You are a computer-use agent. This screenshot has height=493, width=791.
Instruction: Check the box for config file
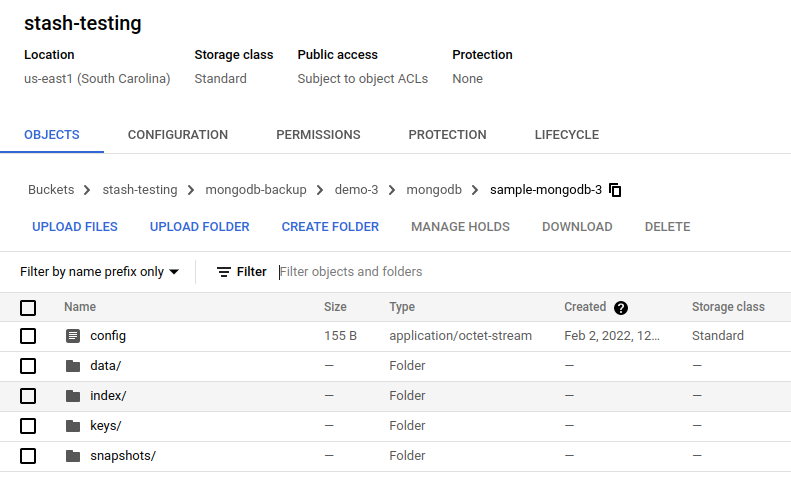(28, 336)
